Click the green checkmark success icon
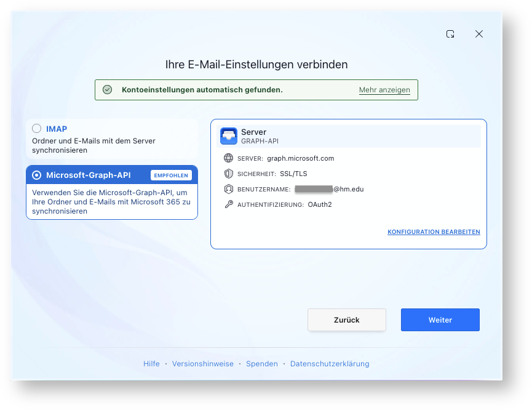The width and height of the screenshot is (532, 410). coord(108,90)
